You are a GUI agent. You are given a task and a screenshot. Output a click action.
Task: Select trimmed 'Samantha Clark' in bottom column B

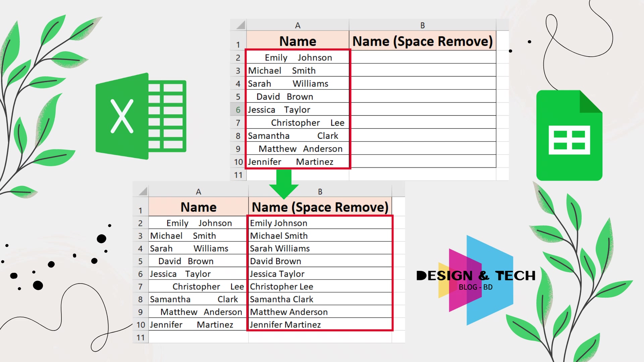coord(320,299)
